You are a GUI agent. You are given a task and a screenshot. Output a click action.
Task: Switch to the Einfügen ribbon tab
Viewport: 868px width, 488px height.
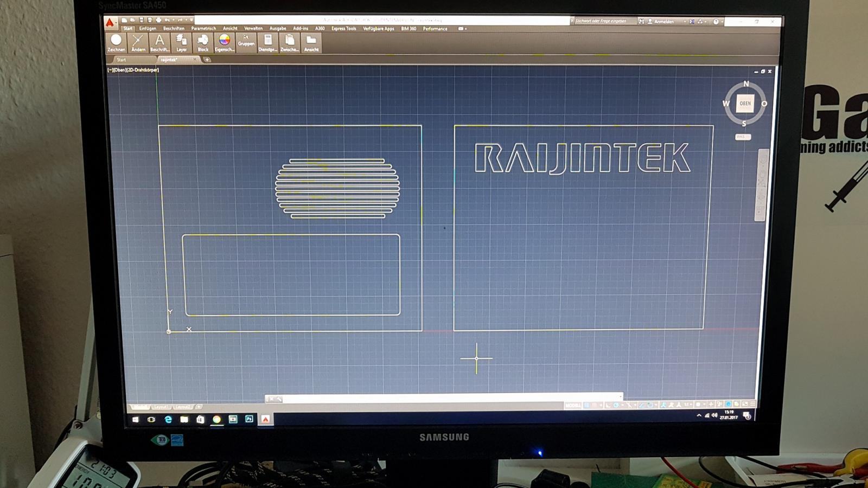[148, 29]
